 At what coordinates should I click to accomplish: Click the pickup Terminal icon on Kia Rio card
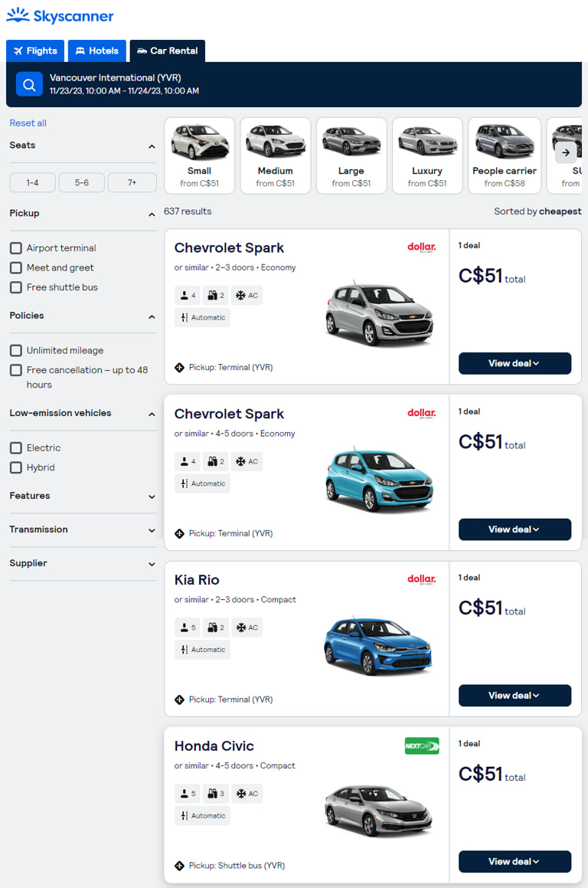(x=179, y=700)
